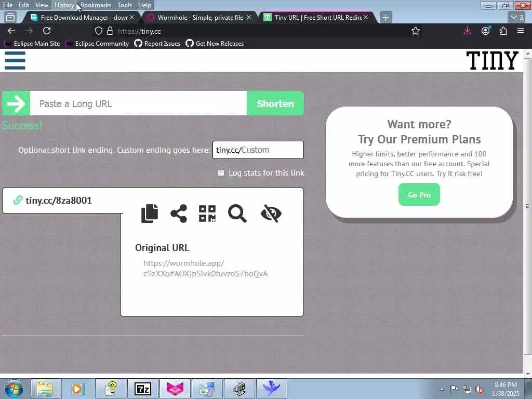The image size is (532, 399).
Task: Click the padlock site info icon
Action: (110, 31)
